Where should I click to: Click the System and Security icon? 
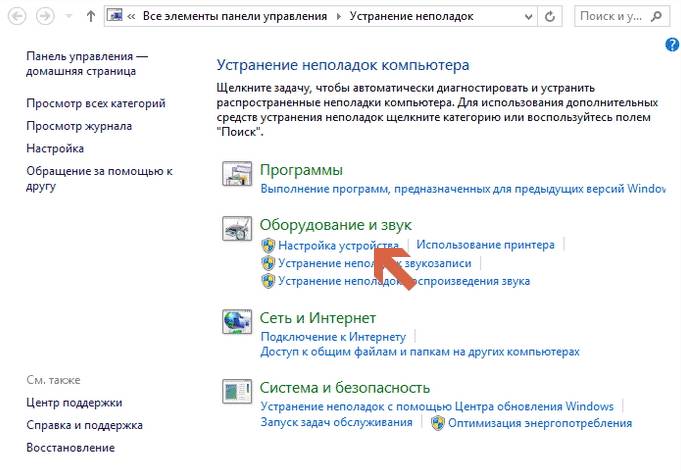click(236, 393)
